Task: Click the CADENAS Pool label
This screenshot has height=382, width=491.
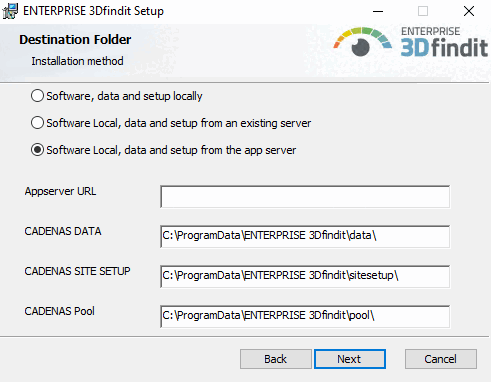Action: click(60, 311)
